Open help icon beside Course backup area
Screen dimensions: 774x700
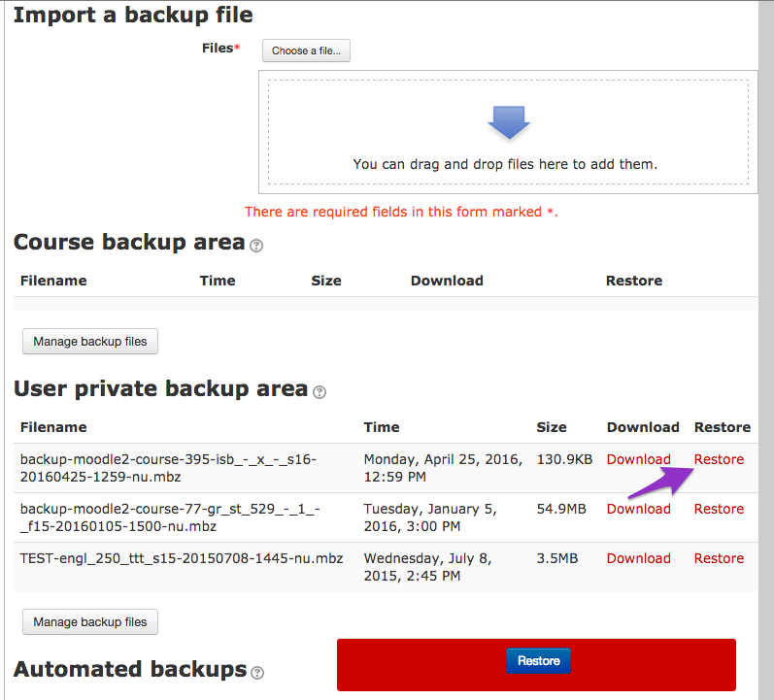pos(256,246)
